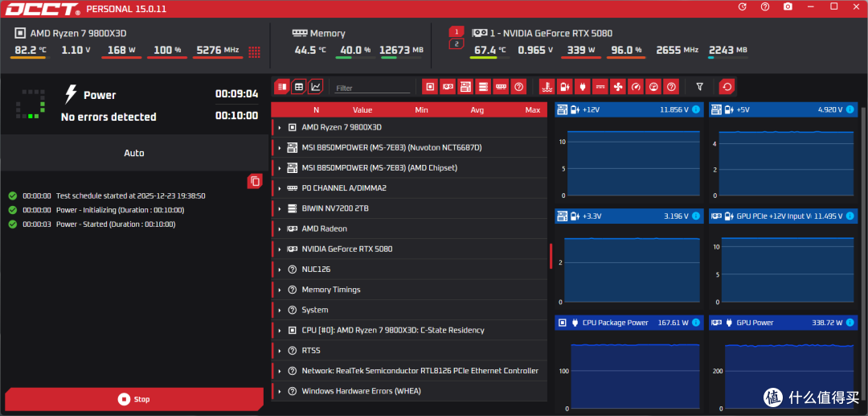Switch to combined table and graph view
This screenshot has height=416, width=868.
point(282,86)
